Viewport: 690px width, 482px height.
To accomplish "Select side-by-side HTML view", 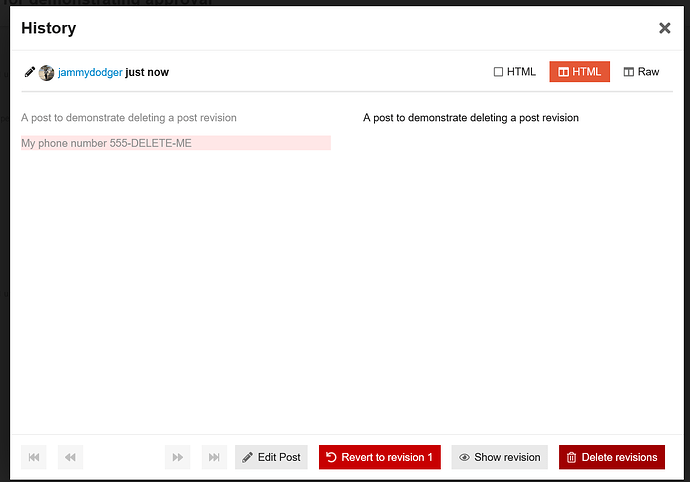I will click(580, 72).
